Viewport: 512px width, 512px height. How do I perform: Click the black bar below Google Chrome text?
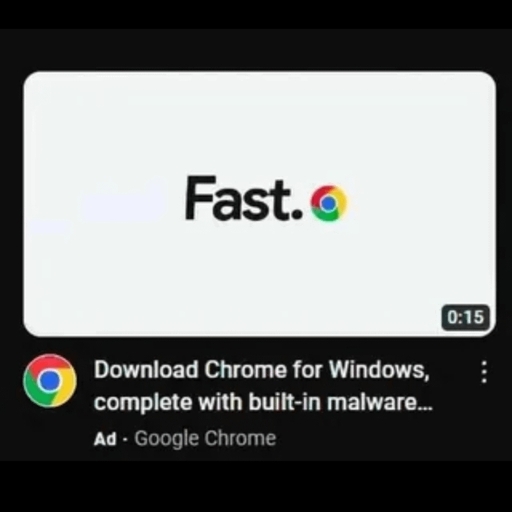point(256,487)
